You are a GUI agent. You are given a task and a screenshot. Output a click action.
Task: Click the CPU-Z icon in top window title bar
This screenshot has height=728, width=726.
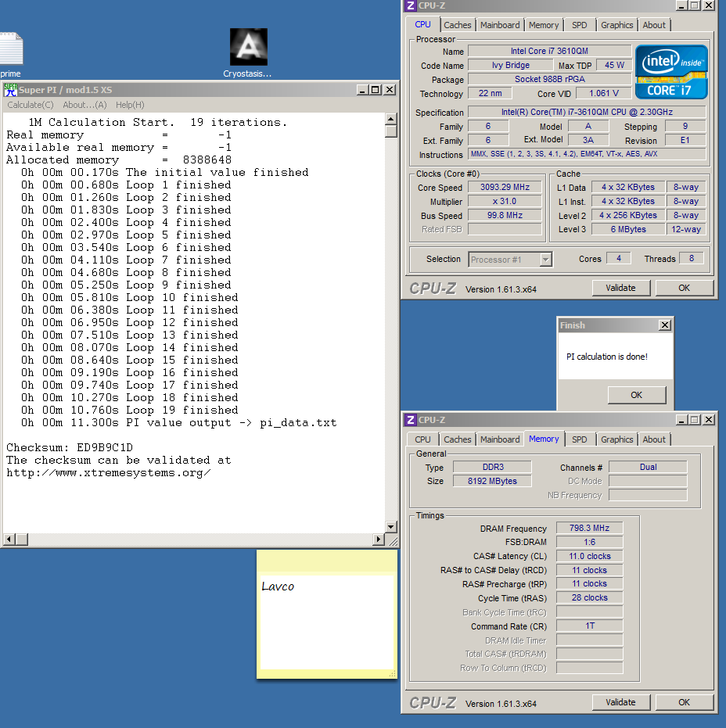tap(410, 5)
